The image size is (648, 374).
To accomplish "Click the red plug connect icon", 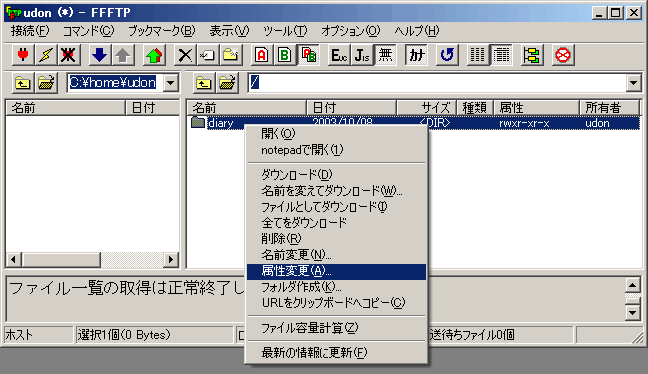I will [23, 55].
